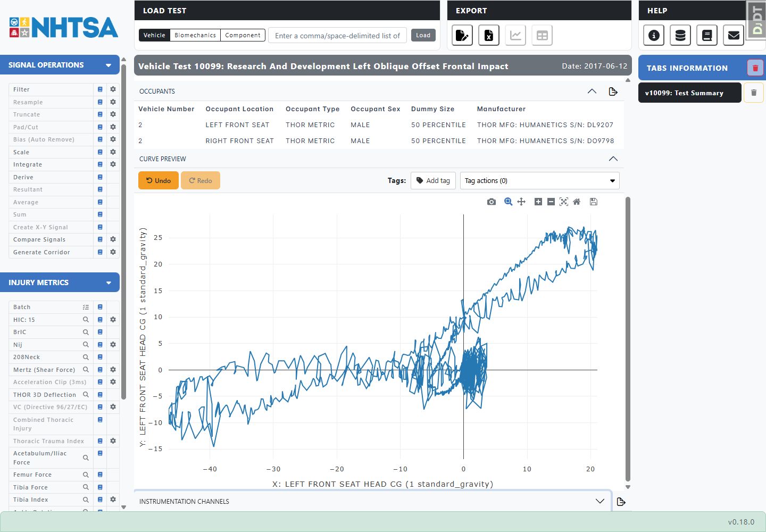Collapse the Signal Operations panel

[109, 65]
